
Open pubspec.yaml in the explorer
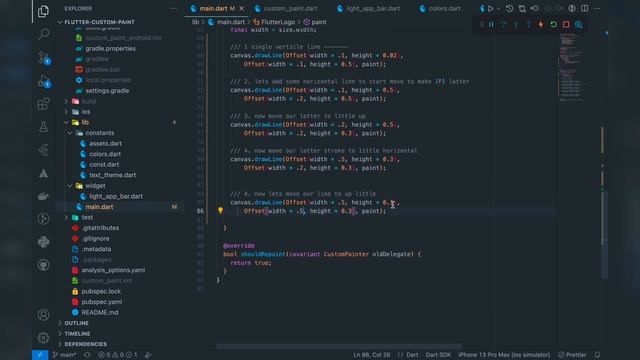101,302
